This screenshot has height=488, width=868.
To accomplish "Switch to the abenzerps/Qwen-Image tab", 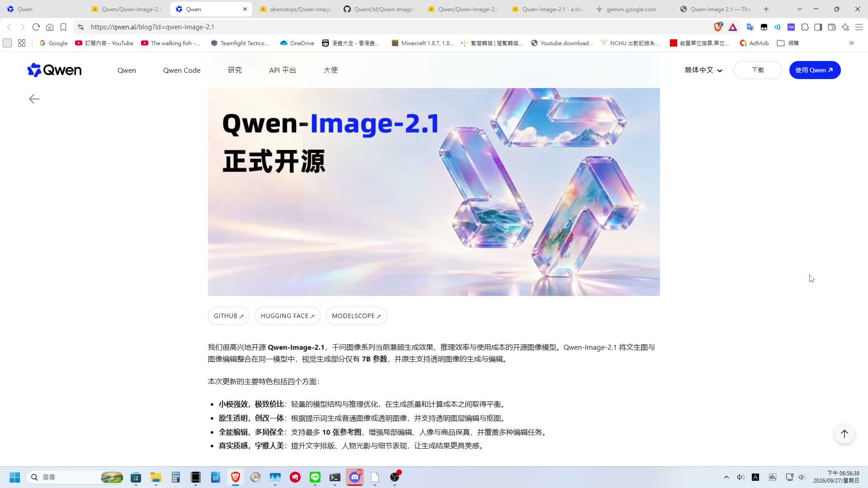I will click(296, 9).
